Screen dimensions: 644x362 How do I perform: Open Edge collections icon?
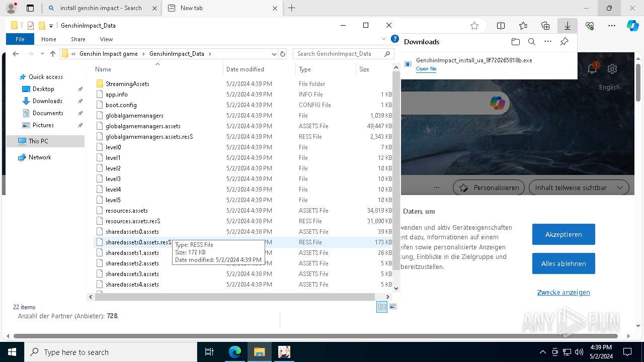(545, 26)
